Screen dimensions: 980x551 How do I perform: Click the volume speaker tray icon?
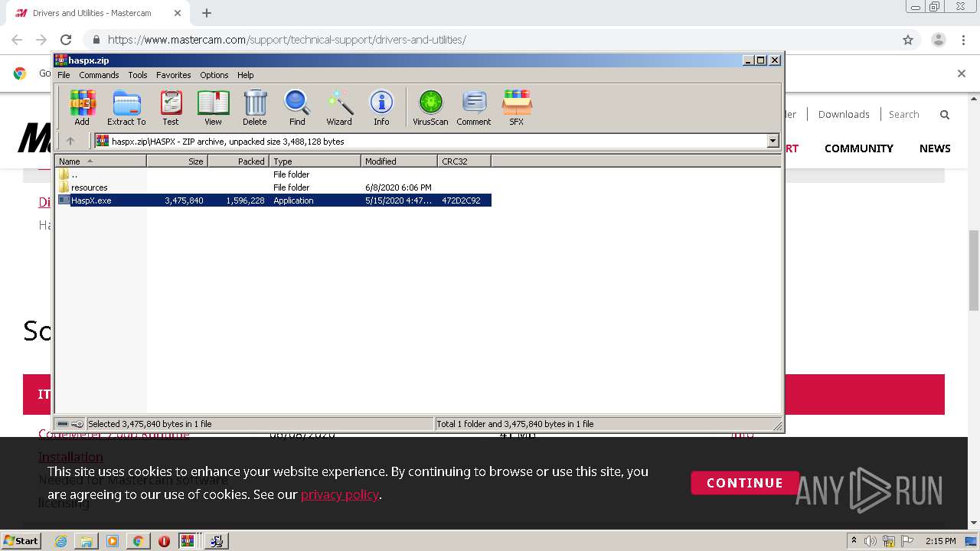[x=871, y=541]
